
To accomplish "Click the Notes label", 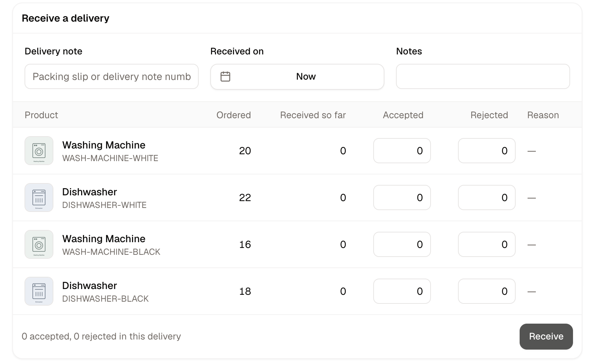I will tap(409, 51).
